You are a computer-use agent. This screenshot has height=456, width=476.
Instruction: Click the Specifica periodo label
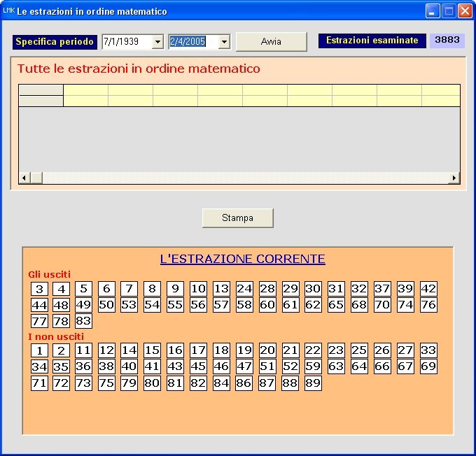click(x=55, y=42)
